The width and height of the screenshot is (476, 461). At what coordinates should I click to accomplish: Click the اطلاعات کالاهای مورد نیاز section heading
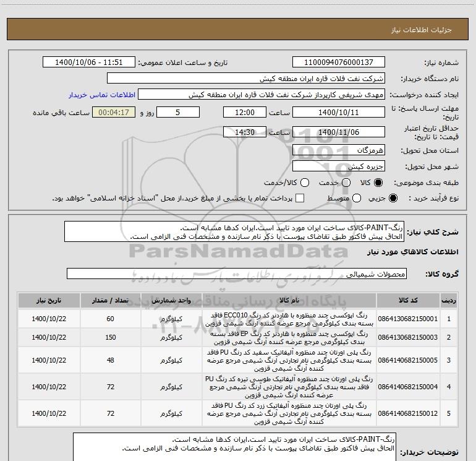(x=412, y=252)
